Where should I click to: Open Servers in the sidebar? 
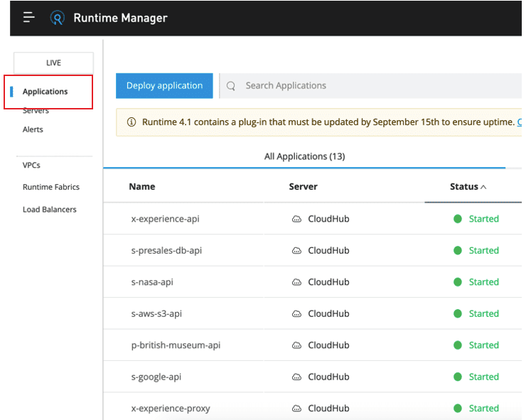coord(36,110)
